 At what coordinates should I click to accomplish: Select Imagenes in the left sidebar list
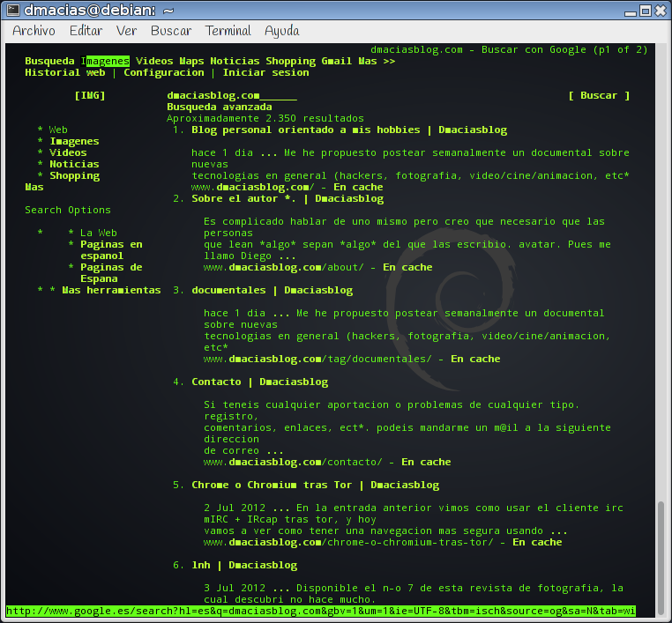(74, 141)
